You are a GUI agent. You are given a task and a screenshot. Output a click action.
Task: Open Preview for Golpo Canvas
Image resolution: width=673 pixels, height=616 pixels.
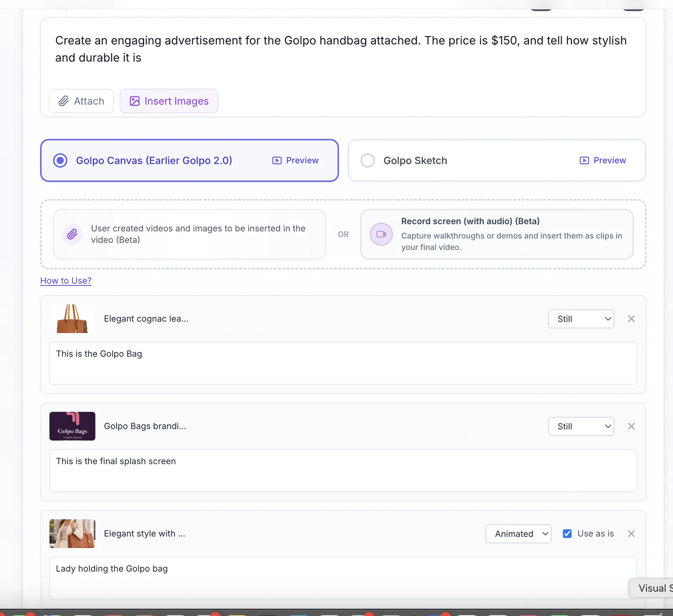coord(296,161)
